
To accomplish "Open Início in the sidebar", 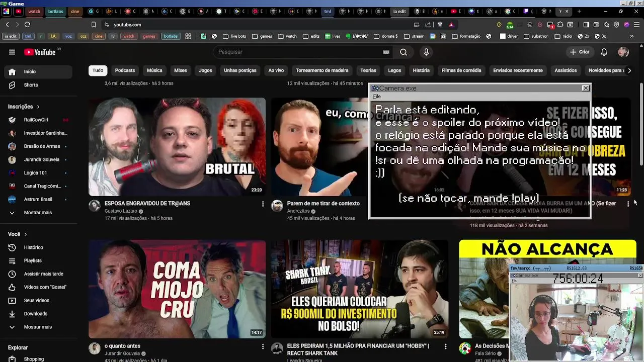I will (39, 71).
